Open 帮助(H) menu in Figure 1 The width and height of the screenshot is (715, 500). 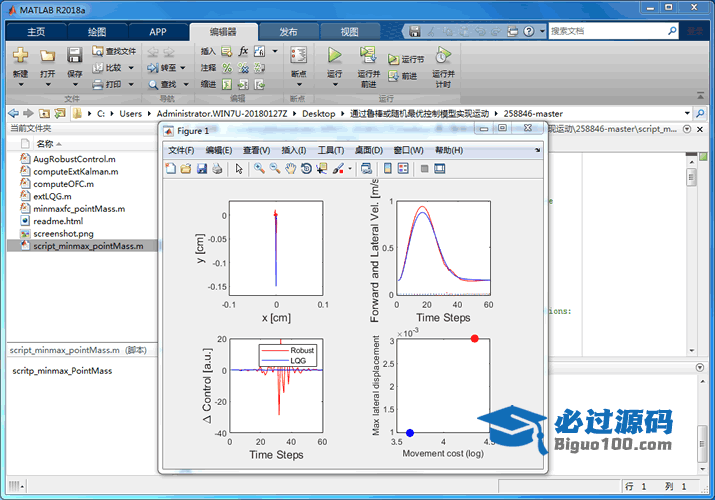click(x=449, y=150)
